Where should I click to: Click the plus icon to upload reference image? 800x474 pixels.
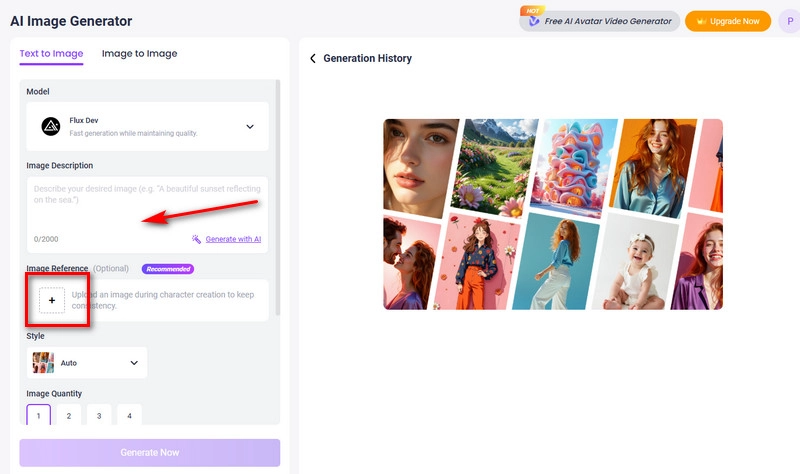pyautogui.click(x=52, y=300)
